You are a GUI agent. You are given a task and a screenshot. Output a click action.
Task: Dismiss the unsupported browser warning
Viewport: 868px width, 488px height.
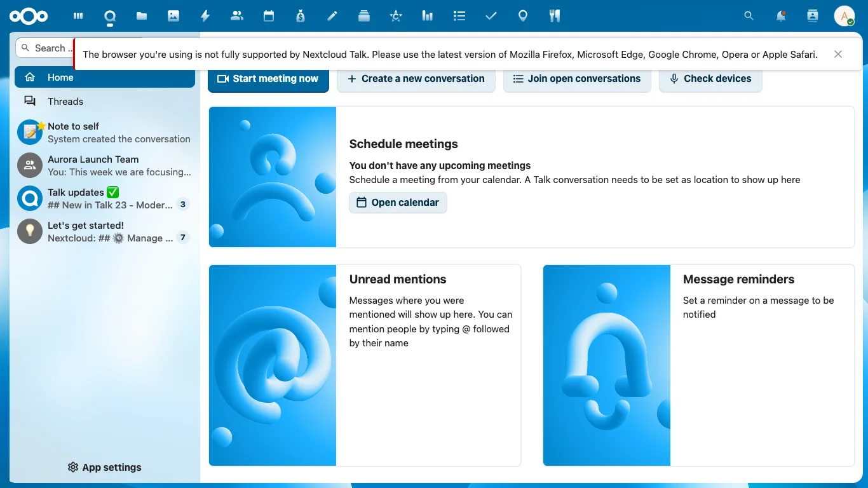click(838, 54)
